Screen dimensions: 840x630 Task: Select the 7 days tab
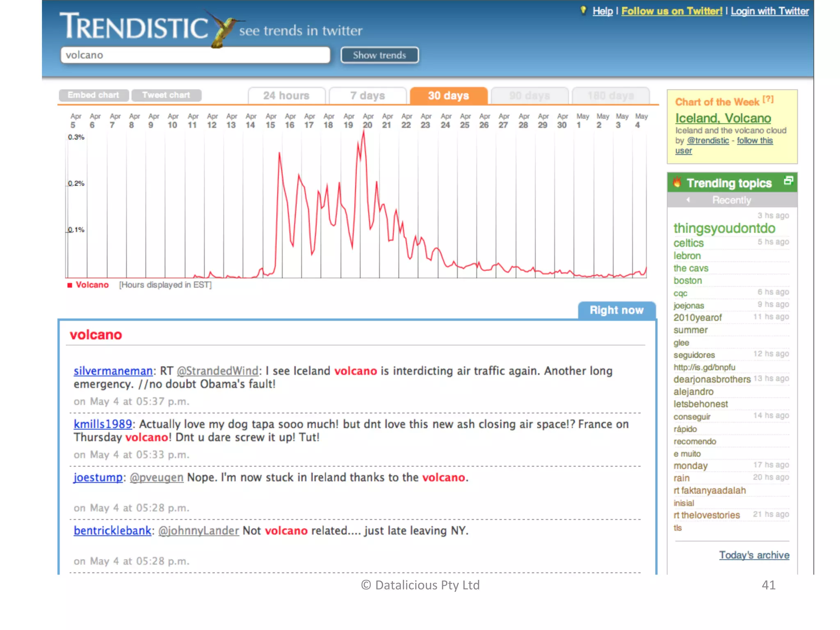coord(367,96)
